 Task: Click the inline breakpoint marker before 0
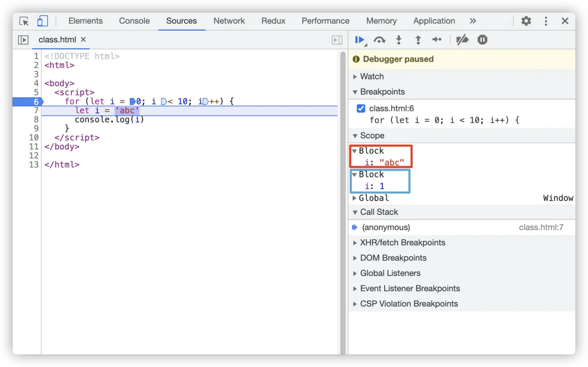point(132,102)
